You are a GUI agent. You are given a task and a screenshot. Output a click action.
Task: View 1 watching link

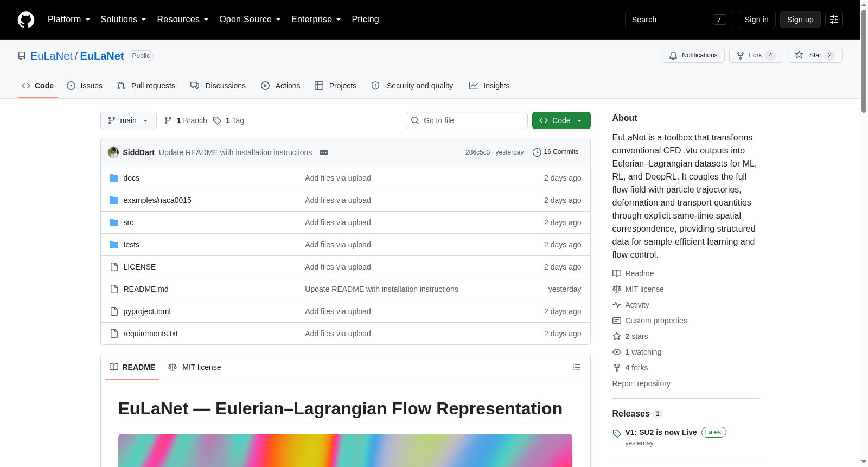(637, 352)
